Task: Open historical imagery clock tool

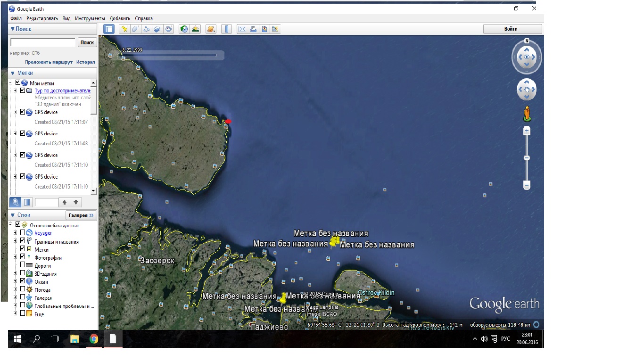Action: coord(184,29)
